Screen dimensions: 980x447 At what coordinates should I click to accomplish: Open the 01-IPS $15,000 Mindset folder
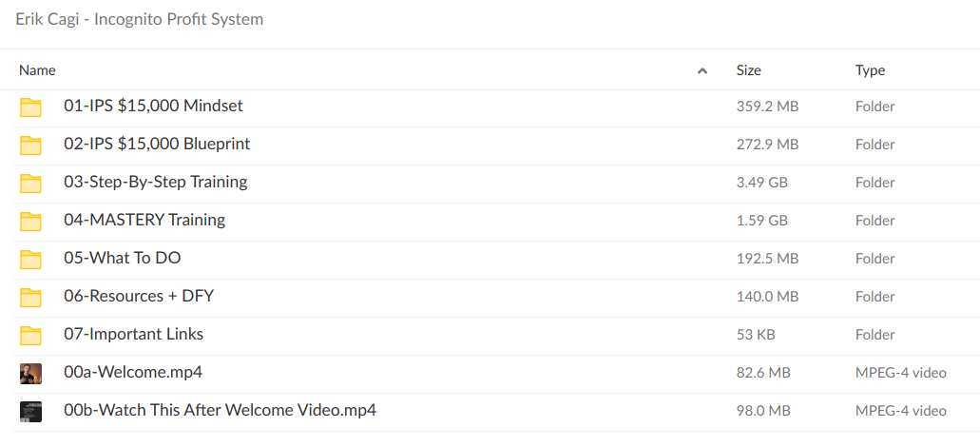tap(153, 106)
